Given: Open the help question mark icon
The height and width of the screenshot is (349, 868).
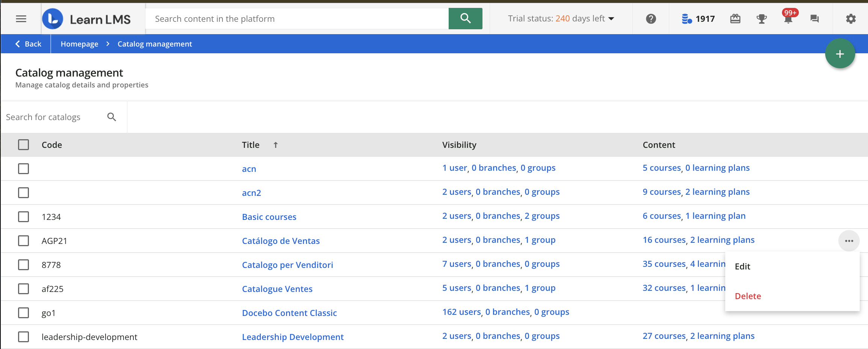Looking at the screenshot, I should point(651,19).
